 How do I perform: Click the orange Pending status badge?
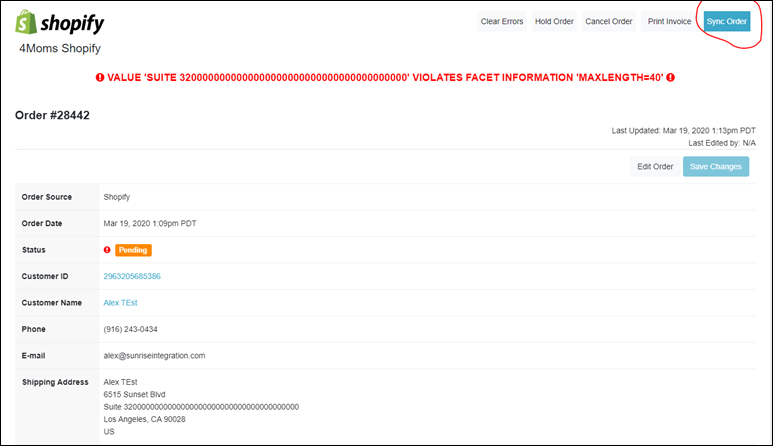point(133,250)
